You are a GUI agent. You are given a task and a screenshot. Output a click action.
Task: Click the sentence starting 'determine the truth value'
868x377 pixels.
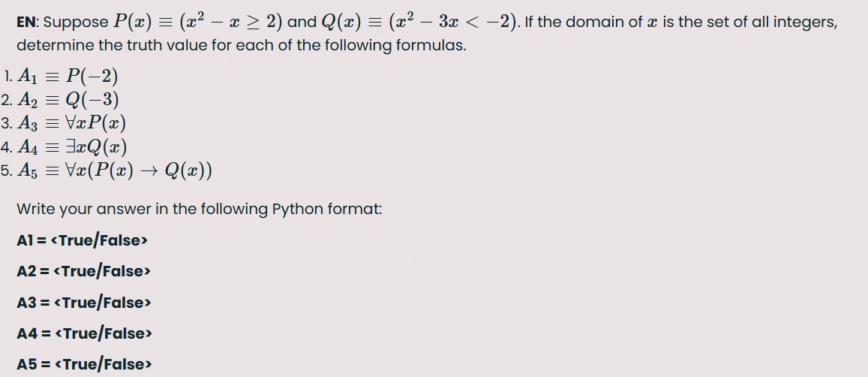coord(242,46)
